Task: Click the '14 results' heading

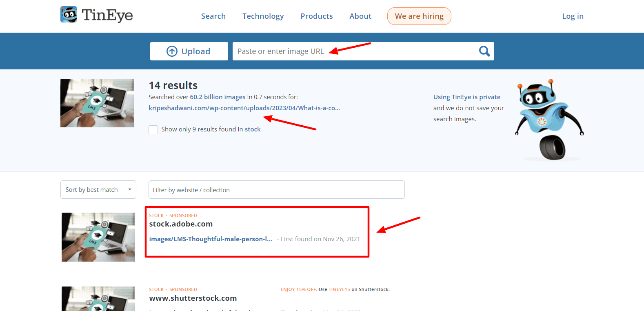Action: (173, 85)
